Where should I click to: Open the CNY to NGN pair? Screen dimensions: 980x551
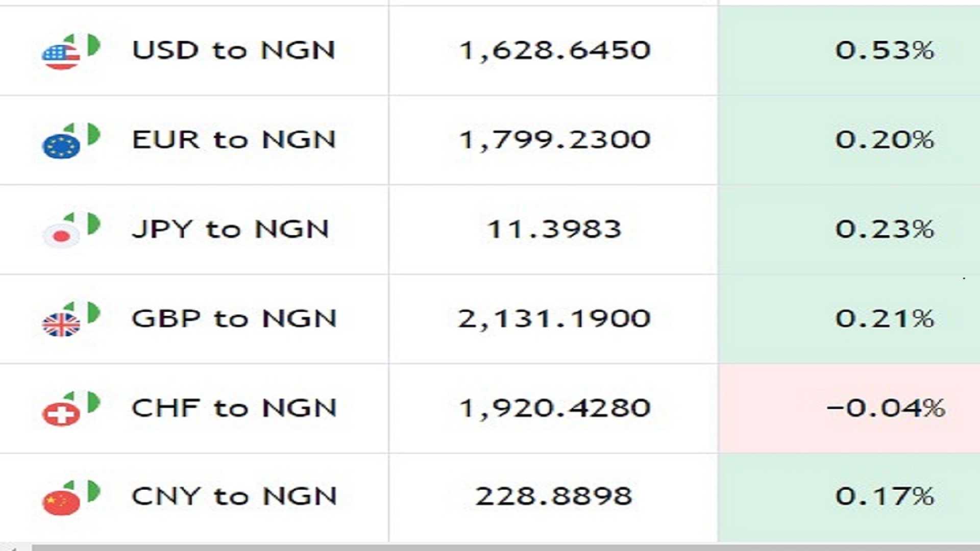(x=234, y=496)
